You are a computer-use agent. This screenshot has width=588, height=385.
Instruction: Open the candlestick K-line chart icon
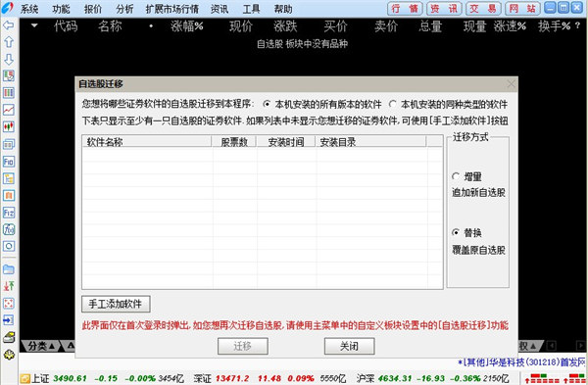pos(9,126)
